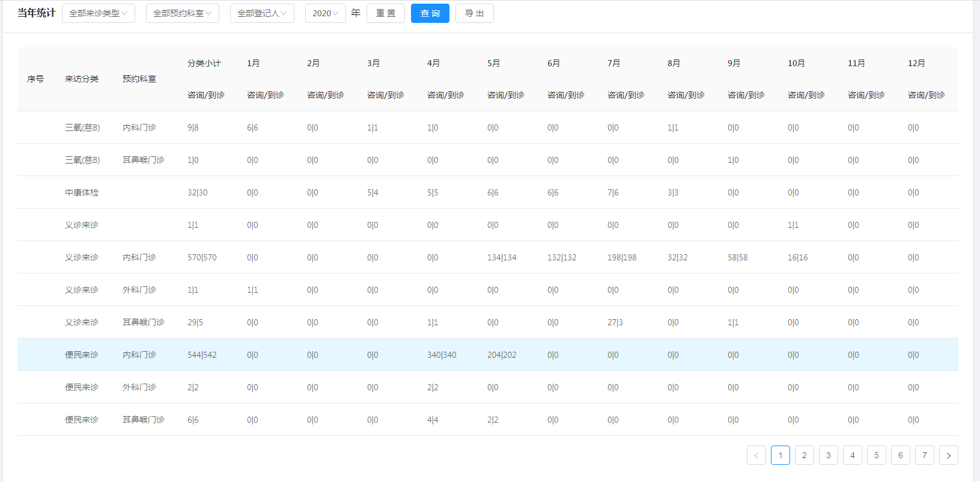This screenshot has height=481, width=980.
Task: Click 外科门诊 in the 便民来诊 row
Action: coord(139,387)
